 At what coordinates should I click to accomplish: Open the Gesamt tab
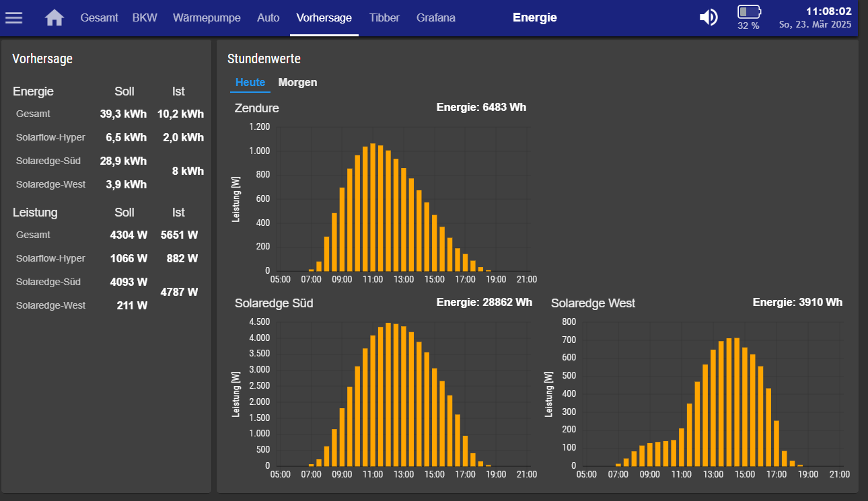[x=99, y=18]
